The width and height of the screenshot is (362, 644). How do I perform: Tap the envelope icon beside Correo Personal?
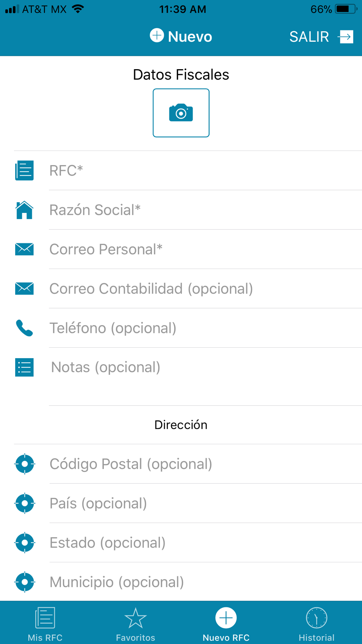[x=24, y=249]
